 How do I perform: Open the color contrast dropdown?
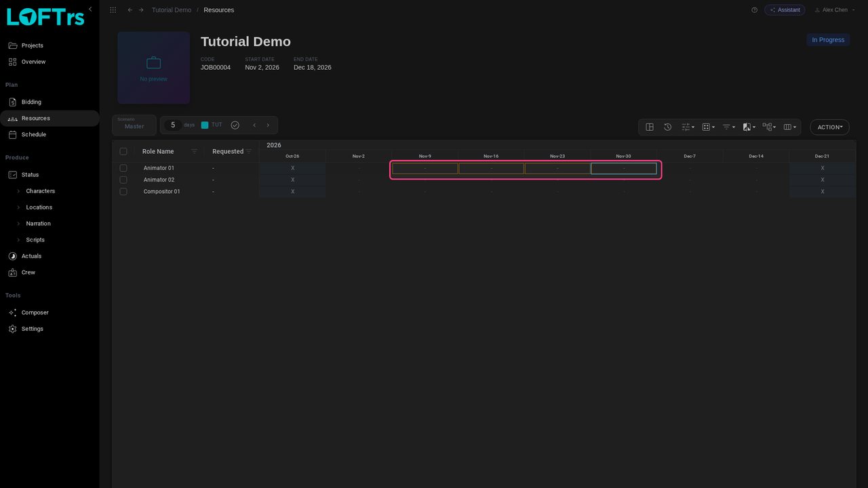[749, 127]
